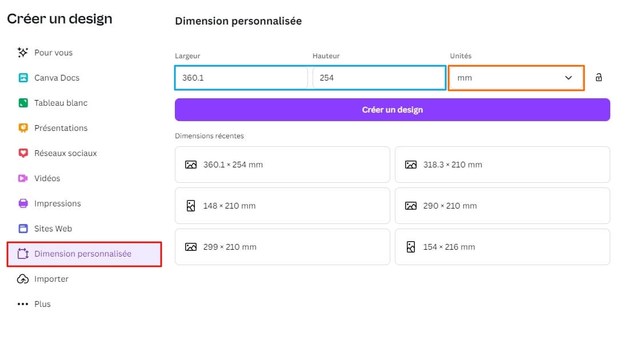Pick recent size 318.3 × 210 mm
Screen dimensions: 620x364
[x=502, y=165]
